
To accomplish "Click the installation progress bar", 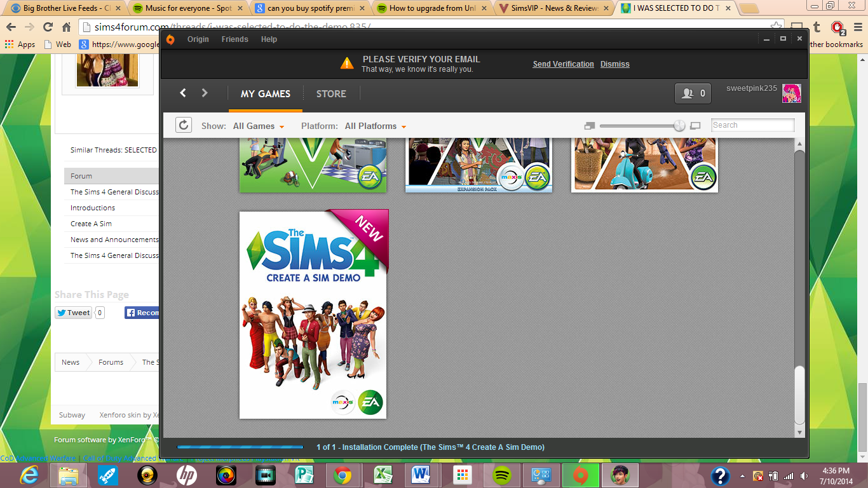I will click(240, 447).
